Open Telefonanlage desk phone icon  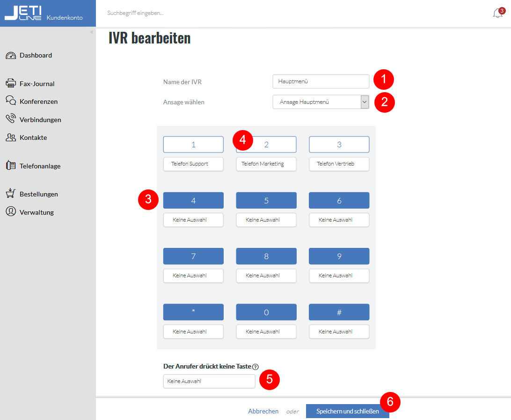pos(11,166)
